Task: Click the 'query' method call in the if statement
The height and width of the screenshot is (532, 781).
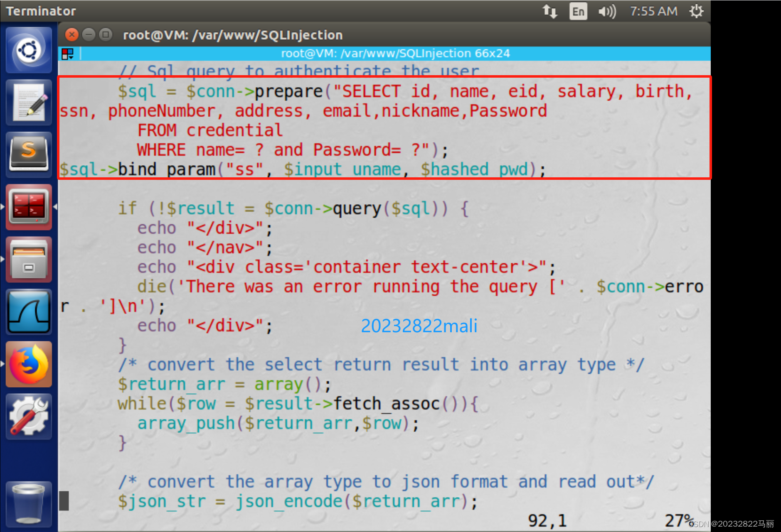Action: coord(357,208)
